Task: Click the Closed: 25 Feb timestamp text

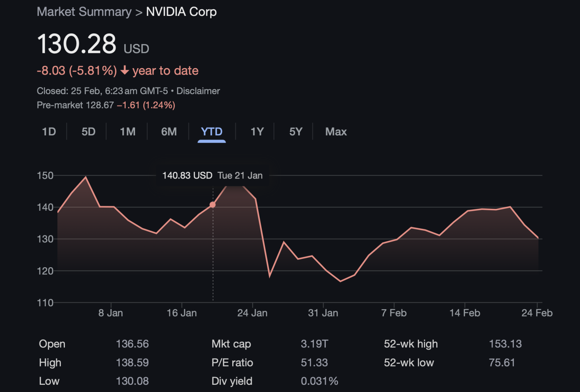Action: click(x=102, y=91)
